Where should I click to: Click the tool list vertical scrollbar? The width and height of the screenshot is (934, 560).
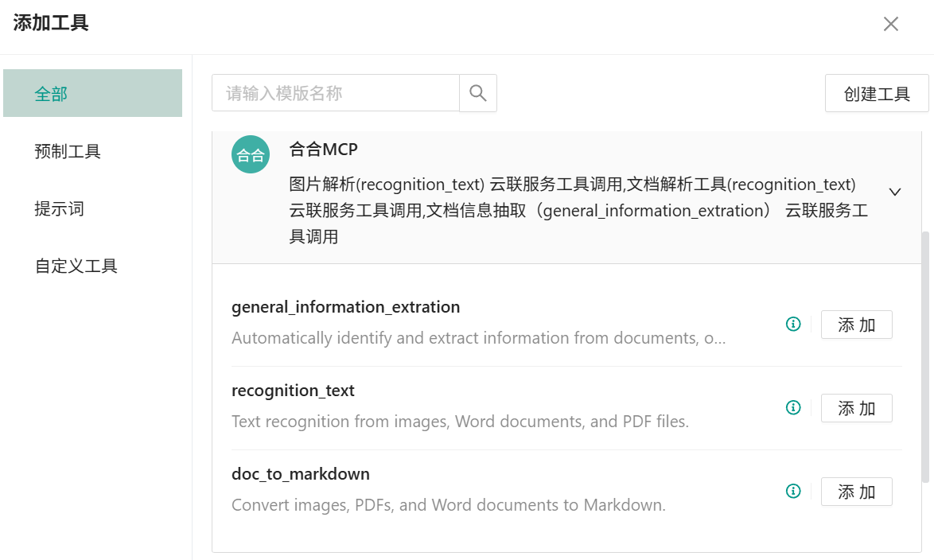[x=924, y=356]
